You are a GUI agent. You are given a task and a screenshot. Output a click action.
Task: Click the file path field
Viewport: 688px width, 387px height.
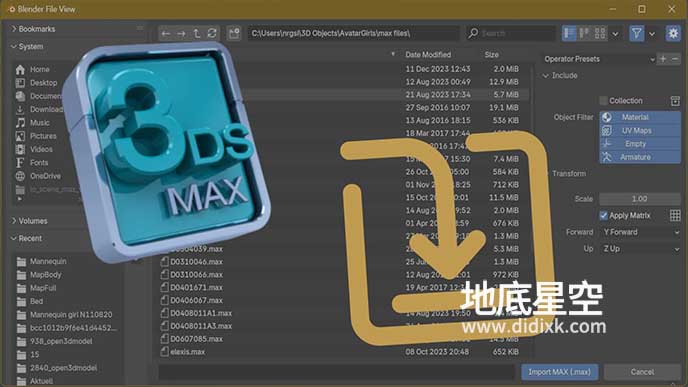(x=354, y=33)
